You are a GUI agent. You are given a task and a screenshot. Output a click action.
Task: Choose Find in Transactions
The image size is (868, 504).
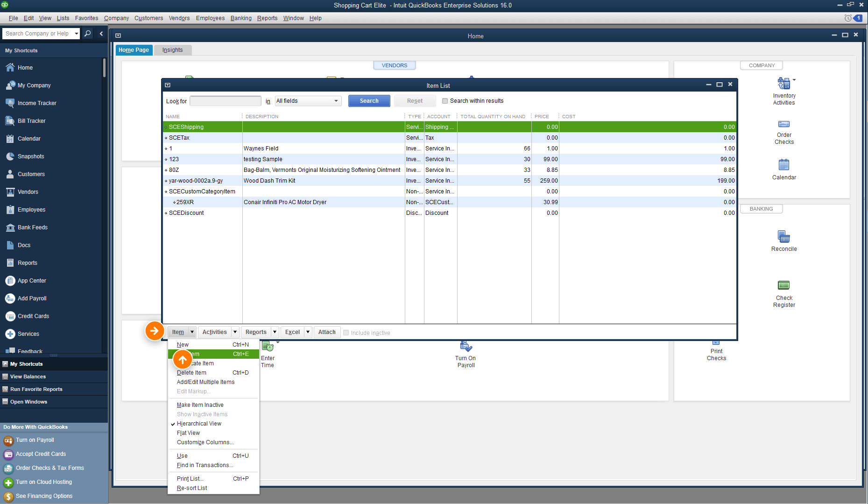tap(213, 465)
